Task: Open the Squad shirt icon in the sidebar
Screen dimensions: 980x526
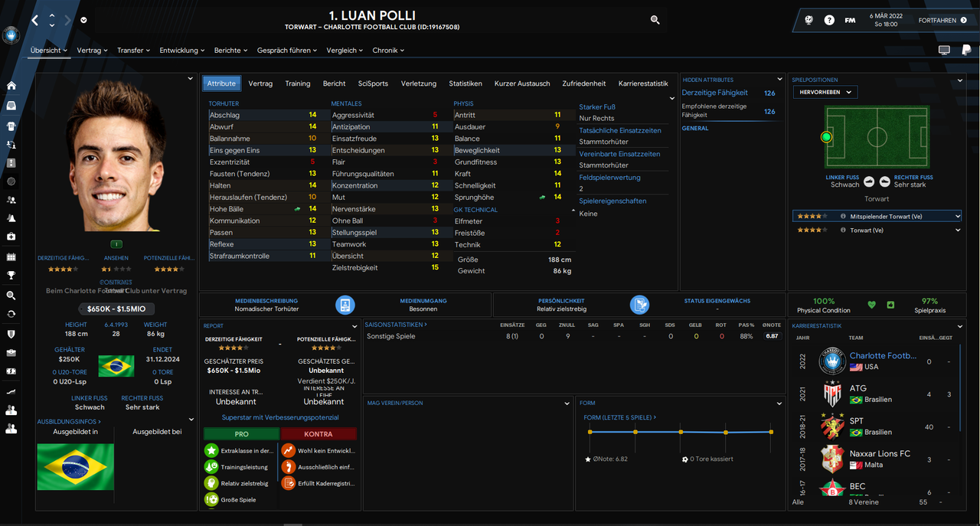Action: (11, 126)
